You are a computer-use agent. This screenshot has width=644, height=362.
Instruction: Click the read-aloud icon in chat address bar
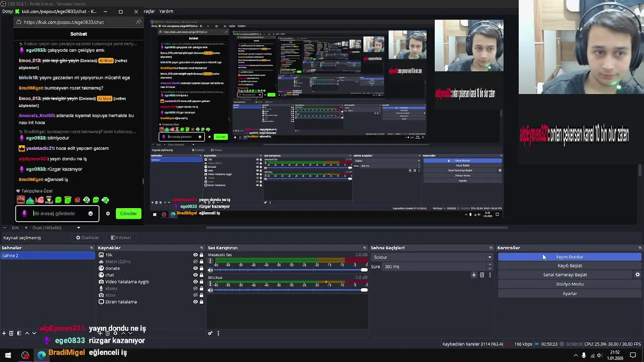click(x=138, y=22)
